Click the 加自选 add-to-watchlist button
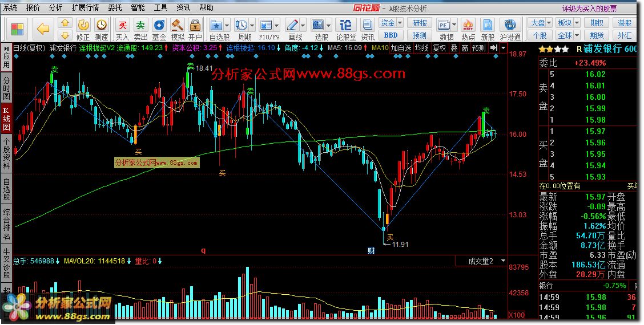This screenshot has width=644, height=325. [x=401, y=48]
